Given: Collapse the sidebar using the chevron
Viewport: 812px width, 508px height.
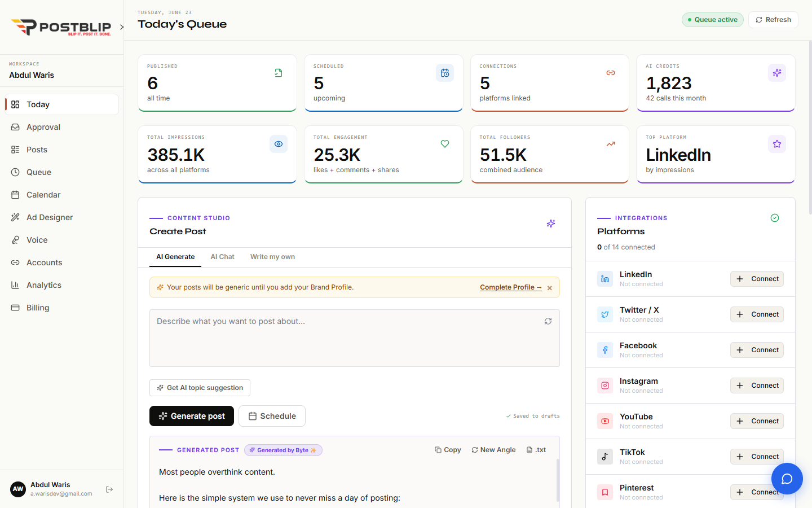Looking at the screenshot, I should (122, 27).
